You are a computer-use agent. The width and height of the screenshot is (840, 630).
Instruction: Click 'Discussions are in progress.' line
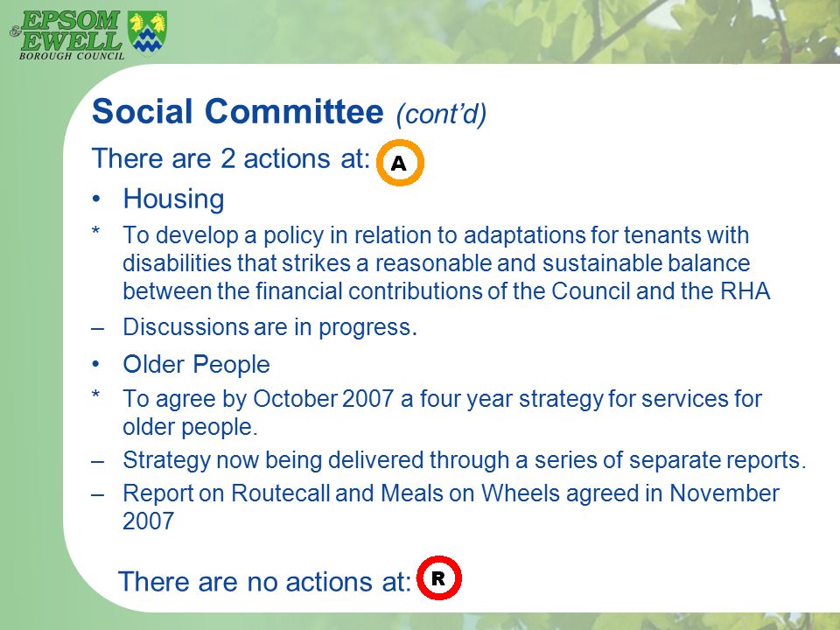tap(270, 327)
